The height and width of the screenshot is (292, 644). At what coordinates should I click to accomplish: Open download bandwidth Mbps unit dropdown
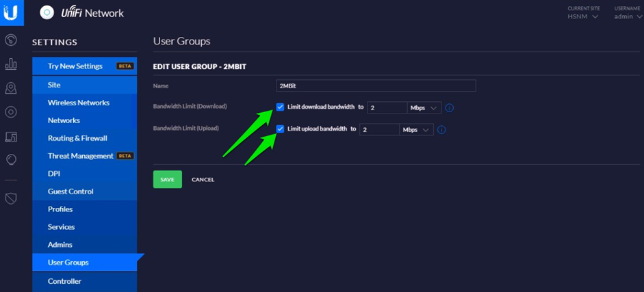424,108
